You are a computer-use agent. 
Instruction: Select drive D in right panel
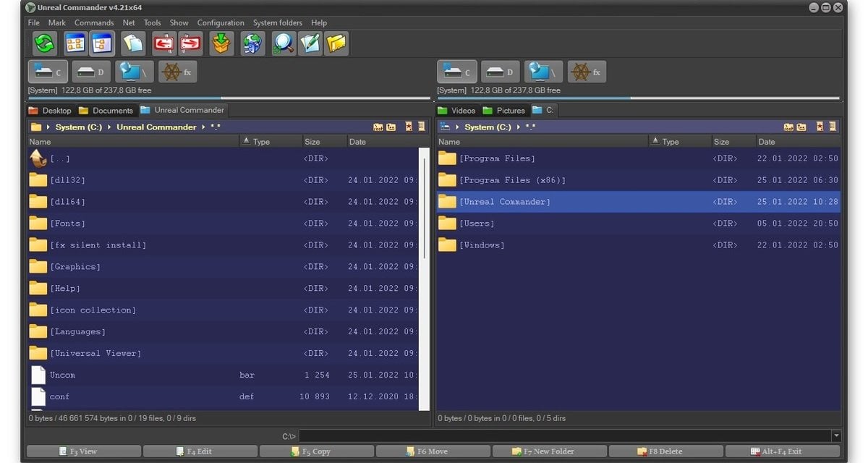pos(501,72)
